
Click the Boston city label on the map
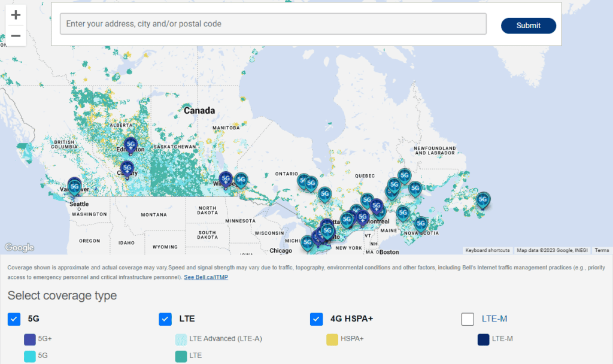(x=389, y=252)
